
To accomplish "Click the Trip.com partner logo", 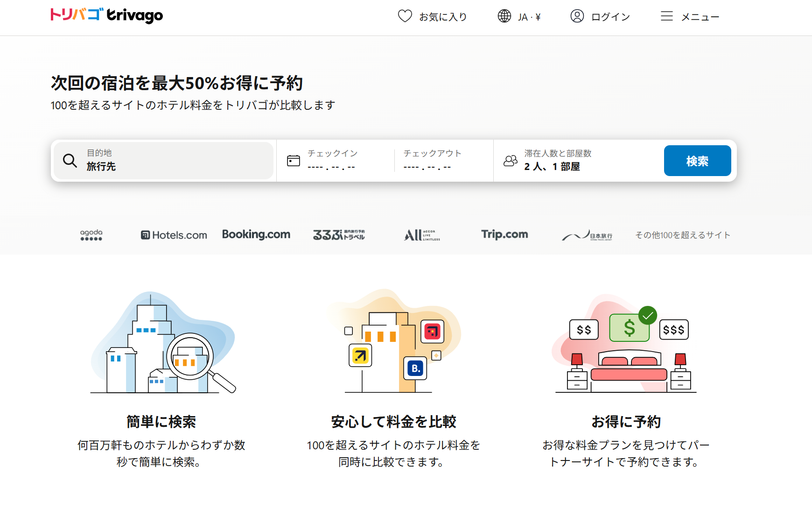I will tap(504, 234).
